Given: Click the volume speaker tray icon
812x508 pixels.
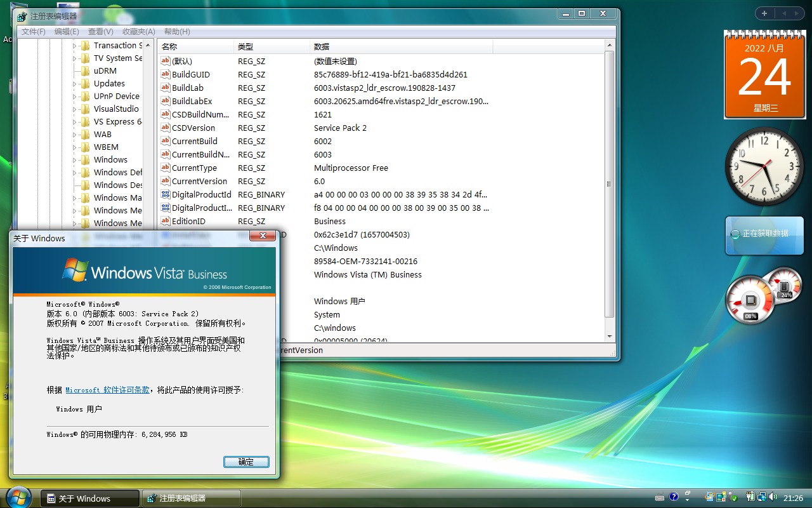Looking at the screenshot, I should [772, 498].
